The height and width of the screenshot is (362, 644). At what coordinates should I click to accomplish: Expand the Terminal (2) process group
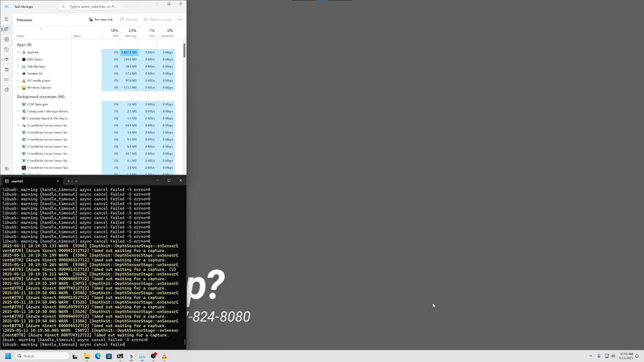tap(18, 73)
